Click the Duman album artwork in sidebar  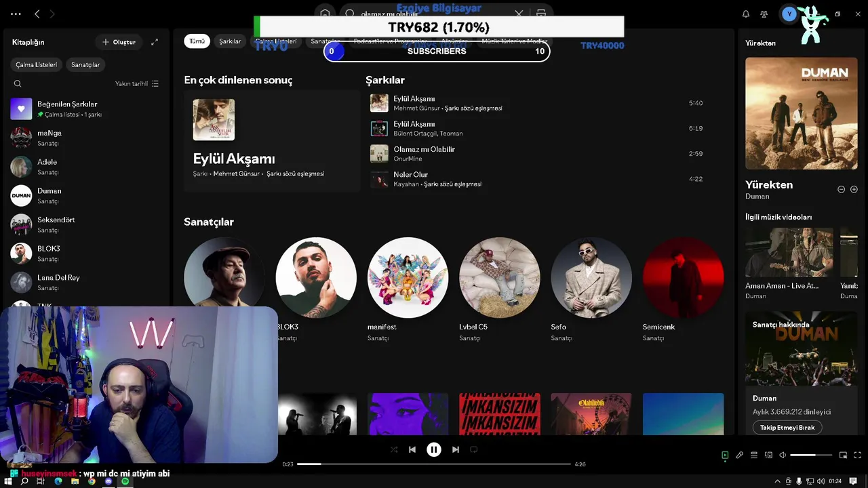802,113
